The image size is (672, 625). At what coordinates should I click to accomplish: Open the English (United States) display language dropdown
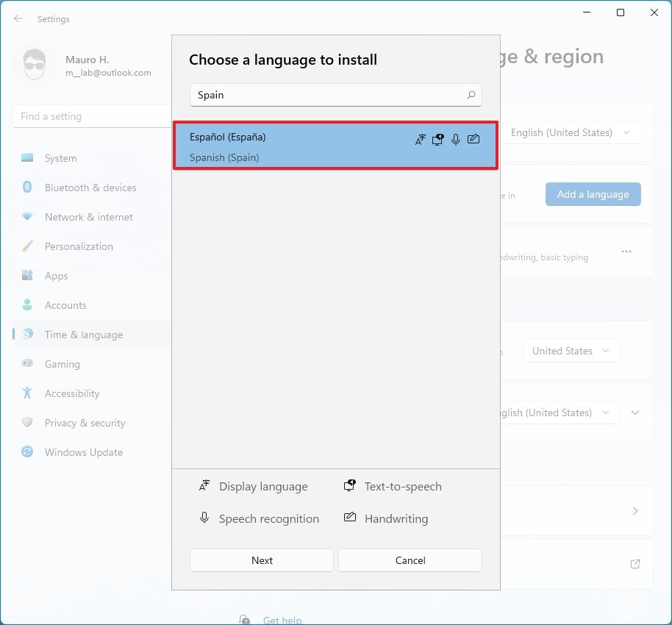click(572, 132)
